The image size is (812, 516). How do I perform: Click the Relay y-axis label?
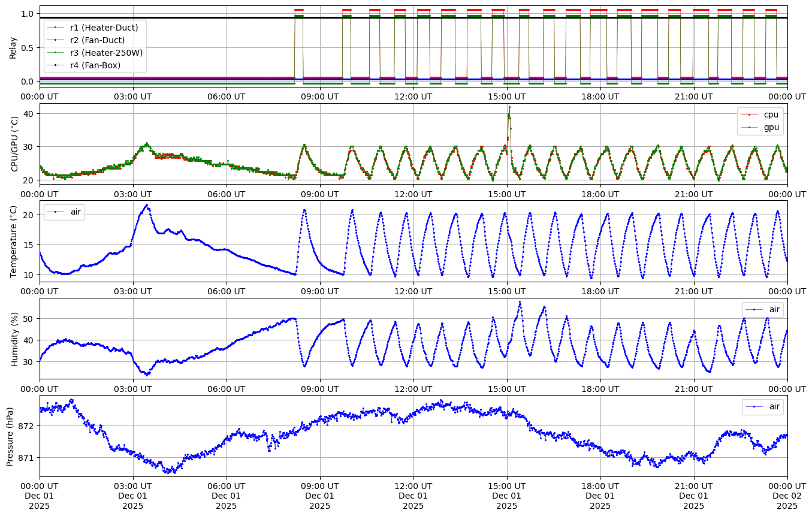pos(13,46)
